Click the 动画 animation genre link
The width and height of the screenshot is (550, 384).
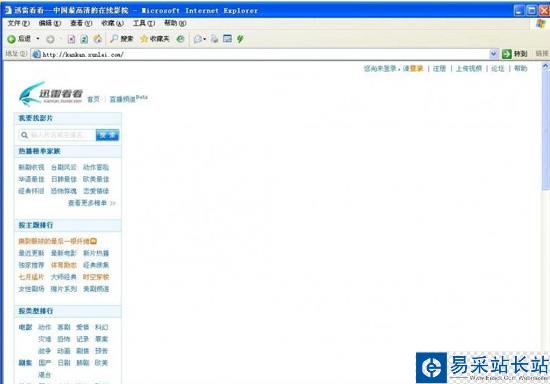64,351
